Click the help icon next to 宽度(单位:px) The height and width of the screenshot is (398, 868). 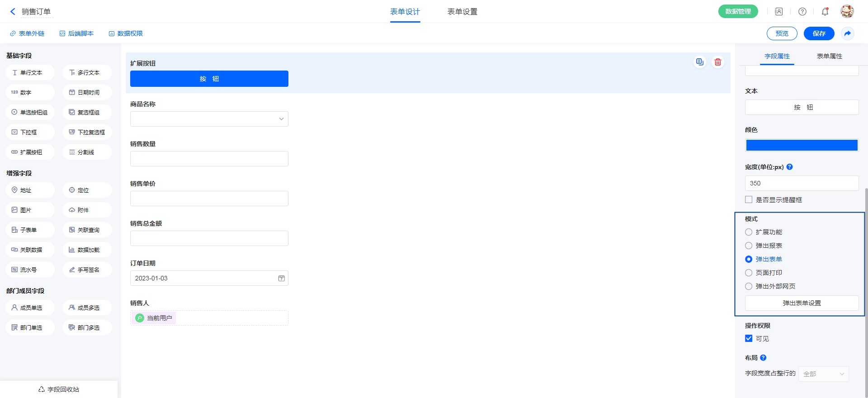tap(790, 167)
